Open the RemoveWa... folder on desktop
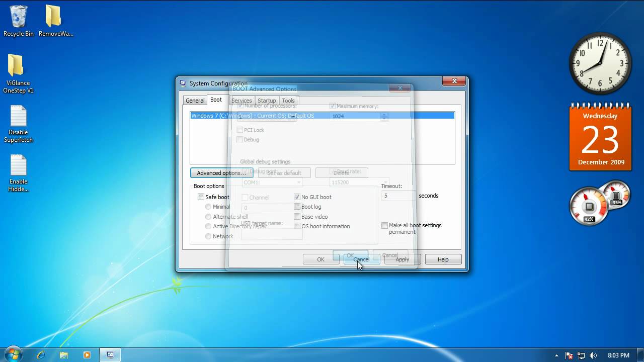This screenshot has width=644, height=362. coord(55,21)
